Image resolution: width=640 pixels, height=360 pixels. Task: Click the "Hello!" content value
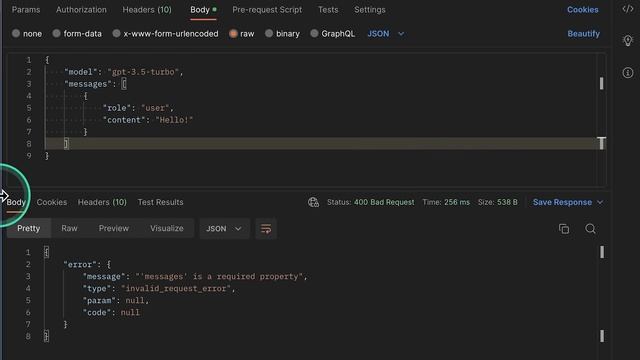click(174, 120)
